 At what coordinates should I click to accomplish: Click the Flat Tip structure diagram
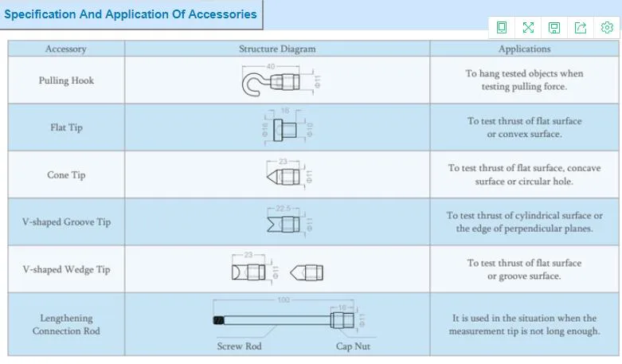tap(288, 127)
